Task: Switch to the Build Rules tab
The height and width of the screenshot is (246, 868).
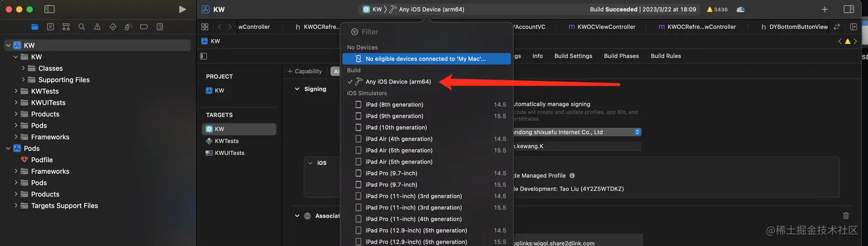Action: tap(665, 56)
